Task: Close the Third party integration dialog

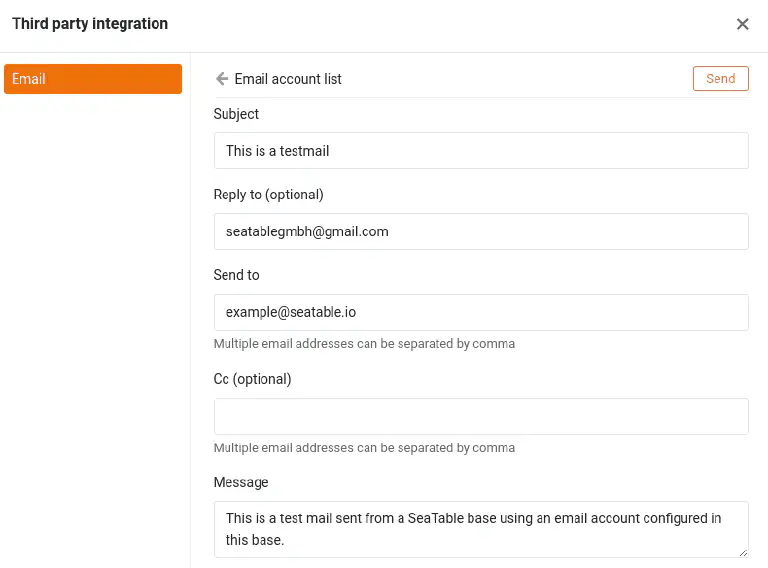Action: (742, 24)
